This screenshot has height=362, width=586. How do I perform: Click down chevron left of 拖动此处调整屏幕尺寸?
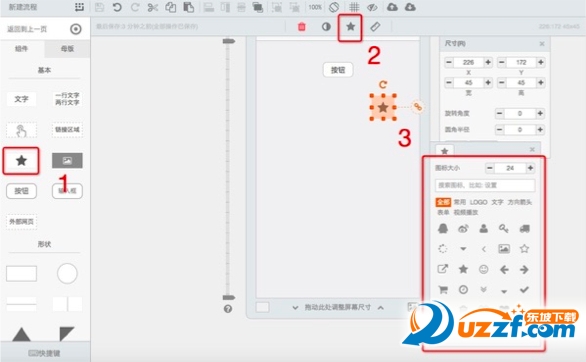pos(295,308)
